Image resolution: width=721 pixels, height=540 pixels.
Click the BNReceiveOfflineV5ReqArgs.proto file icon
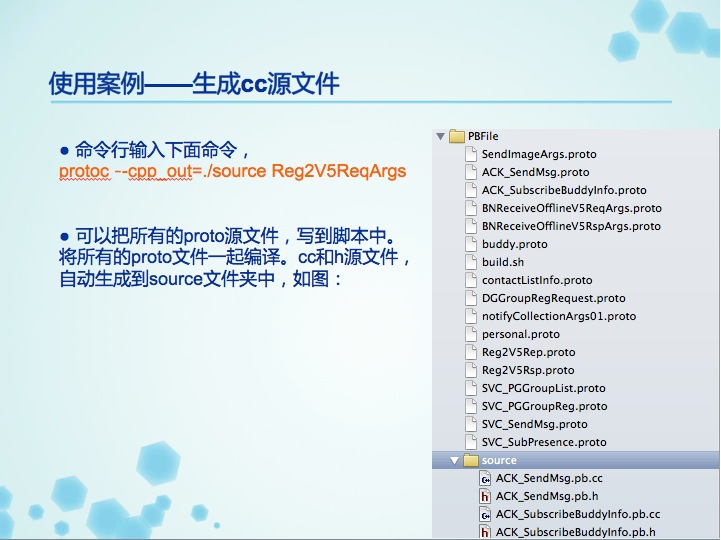471,208
